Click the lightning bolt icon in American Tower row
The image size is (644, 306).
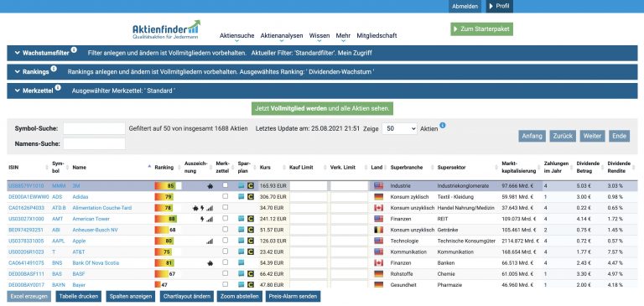point(202,219)
